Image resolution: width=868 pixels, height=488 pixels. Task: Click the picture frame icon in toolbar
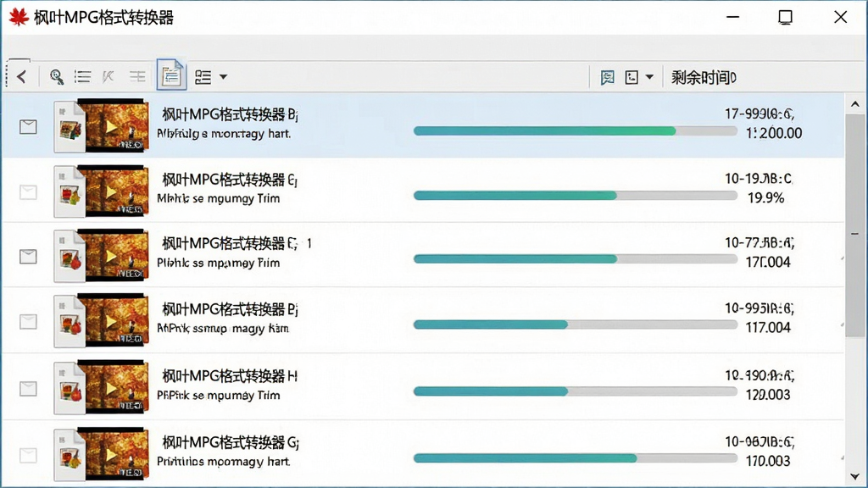pos(632,77)
